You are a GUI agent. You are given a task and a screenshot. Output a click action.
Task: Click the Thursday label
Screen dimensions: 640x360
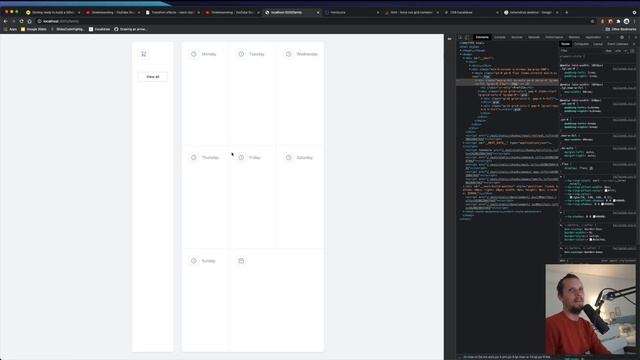(x=210, y=157)
